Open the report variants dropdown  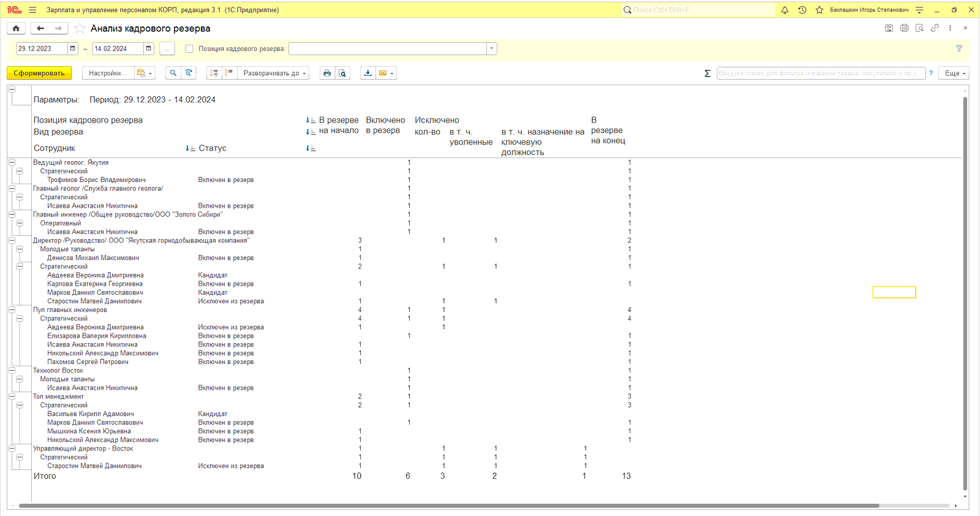[x=145, y=73]
